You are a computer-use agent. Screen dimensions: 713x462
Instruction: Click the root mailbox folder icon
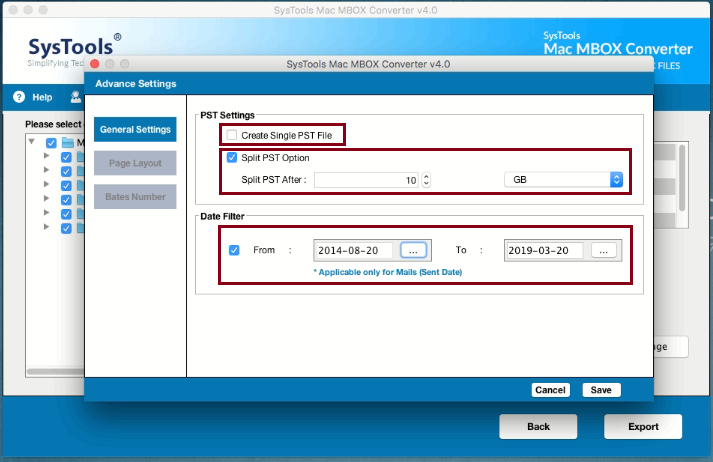coord(68,143)
